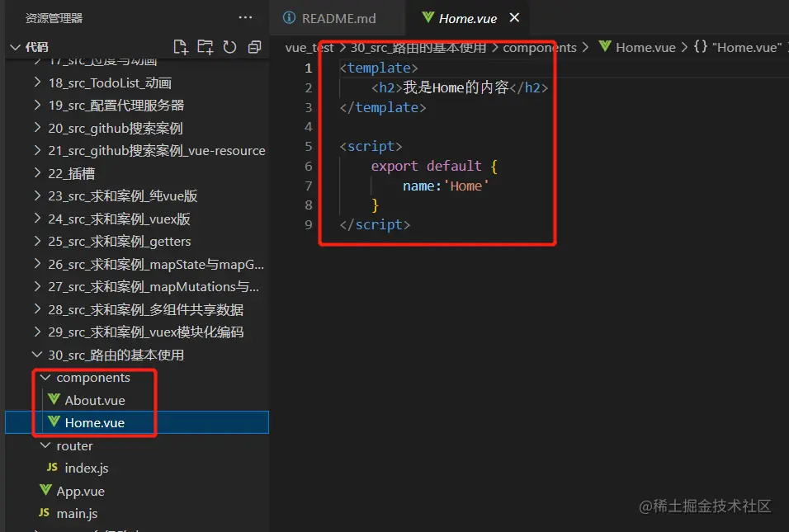Expand the 29_src_求和案例_vuex模块化编码 folder
The image size is (789, 532).
tap(137, 332)
